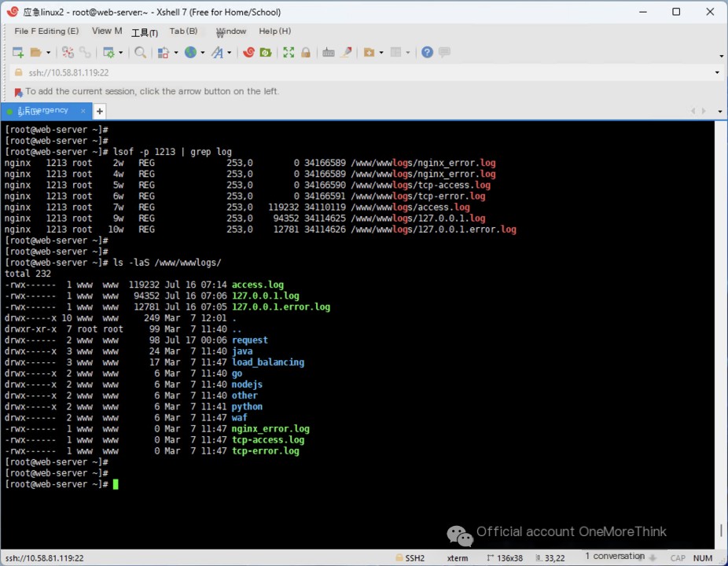
Task: Click the NUM status bar indicator
Action: click(x=703, y=558)
